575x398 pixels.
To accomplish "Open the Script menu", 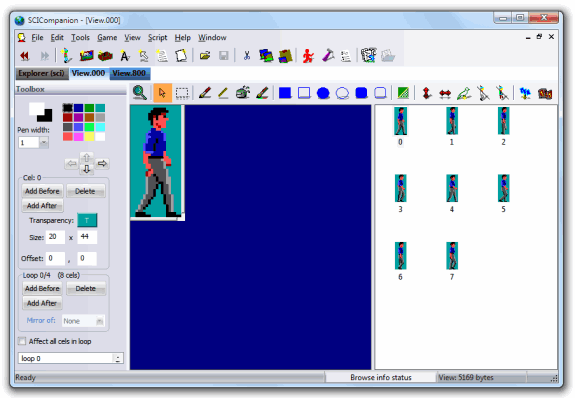I will coord(157,37).
